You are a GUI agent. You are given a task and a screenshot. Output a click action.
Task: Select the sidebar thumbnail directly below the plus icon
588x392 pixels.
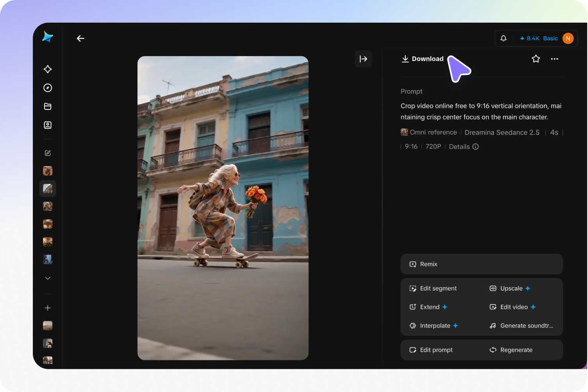48,326
